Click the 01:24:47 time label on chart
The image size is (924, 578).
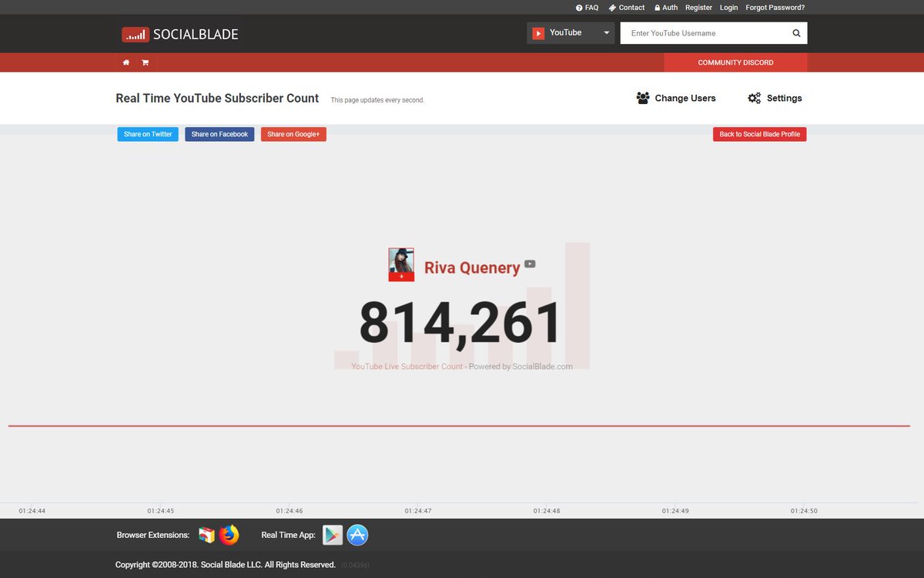(x=417, y=511)
